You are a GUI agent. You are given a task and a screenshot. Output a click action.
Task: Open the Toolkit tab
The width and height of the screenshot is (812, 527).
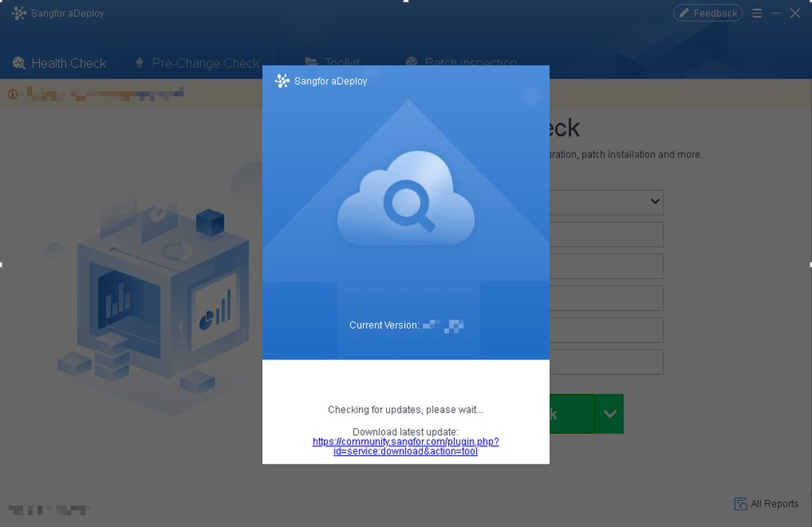click(332, 61)
